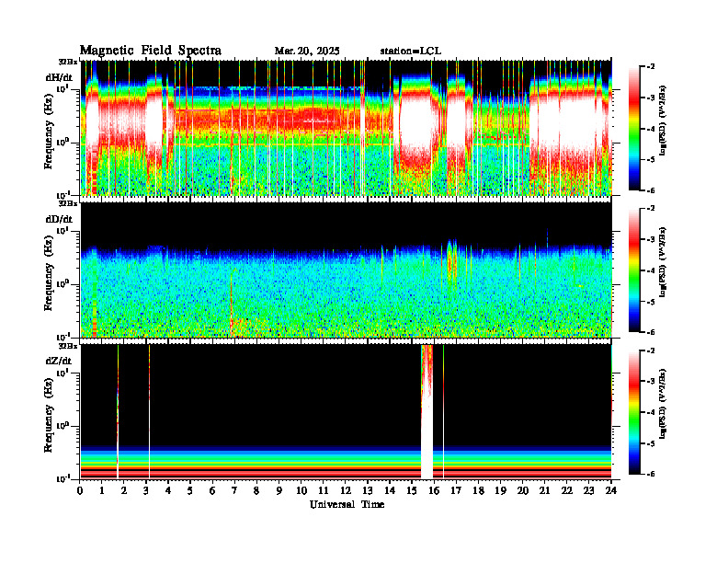
Task: Click the hour 2 tick label on the time axis
Action: coord(124,491)
